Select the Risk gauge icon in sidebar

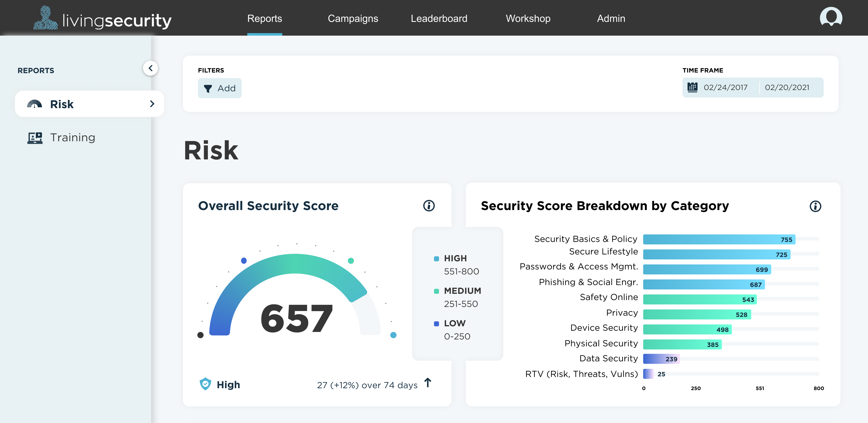tap(35, 104)
